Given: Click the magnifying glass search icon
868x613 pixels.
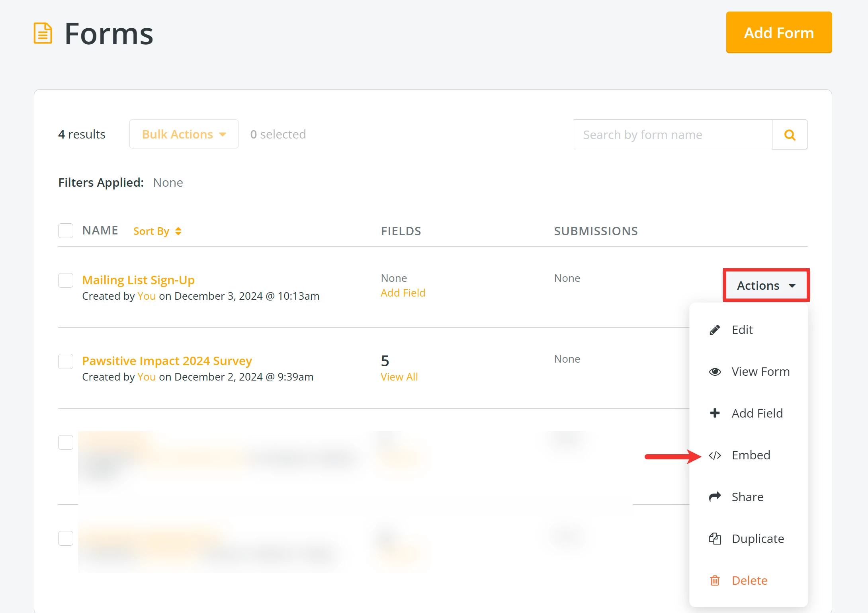Looking at the screenshot, I should coord(790,135).
